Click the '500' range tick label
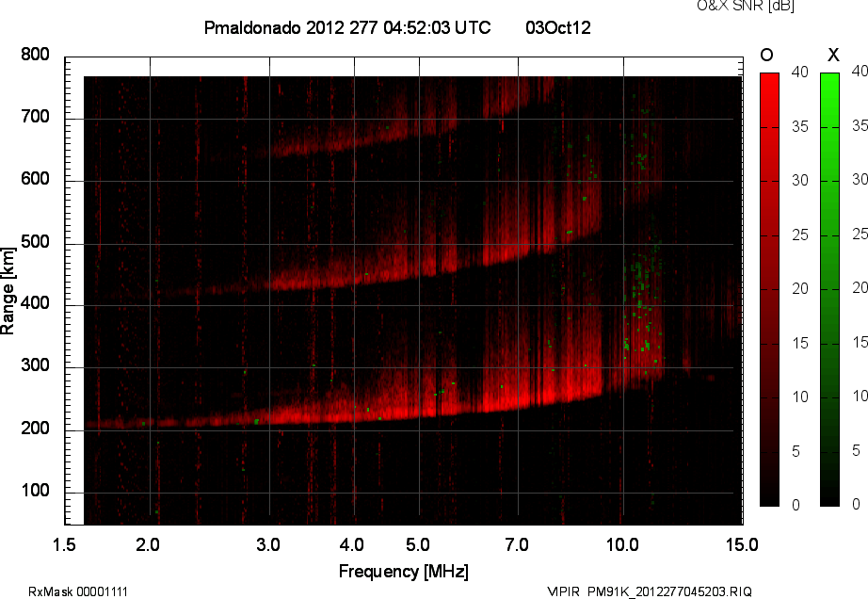Image resolution: width=868 pixels, height=599 pixels. pyautogui.click(x=36, y=242)
